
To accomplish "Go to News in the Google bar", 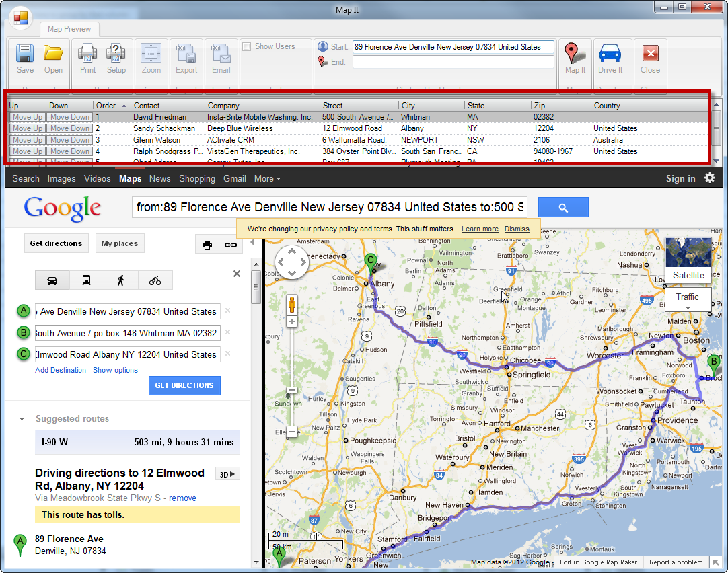I will click(x=159, y=179).
